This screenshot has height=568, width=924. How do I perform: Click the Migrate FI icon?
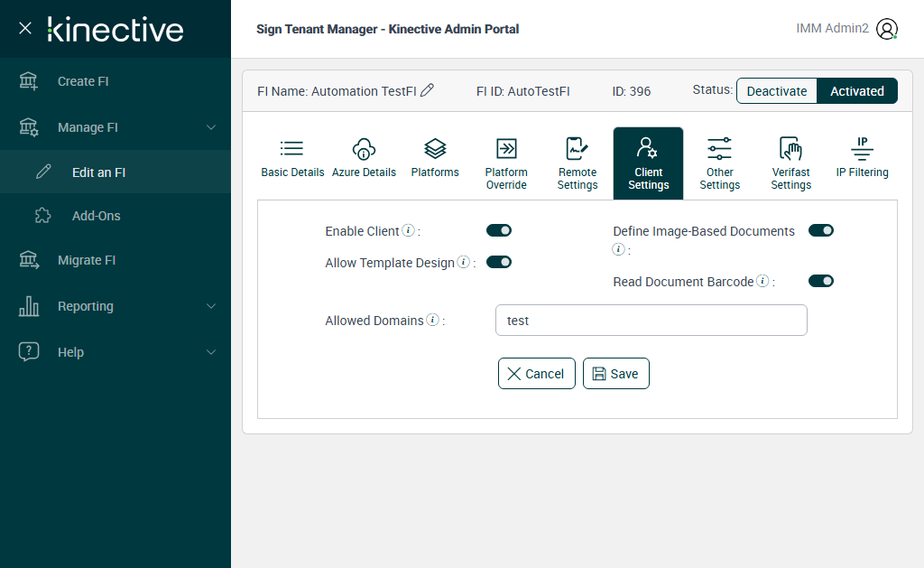click(28, 260)
